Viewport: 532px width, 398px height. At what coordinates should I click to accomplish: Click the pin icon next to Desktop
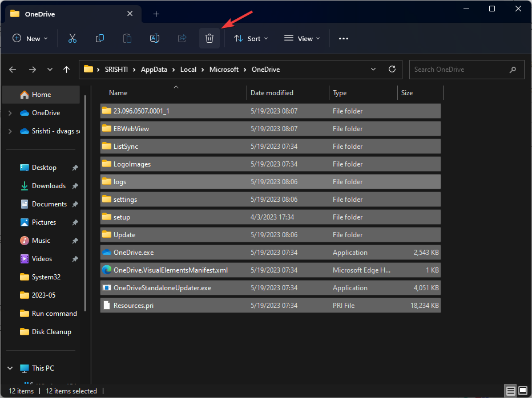pyautogui.click(x=75, y=168)
